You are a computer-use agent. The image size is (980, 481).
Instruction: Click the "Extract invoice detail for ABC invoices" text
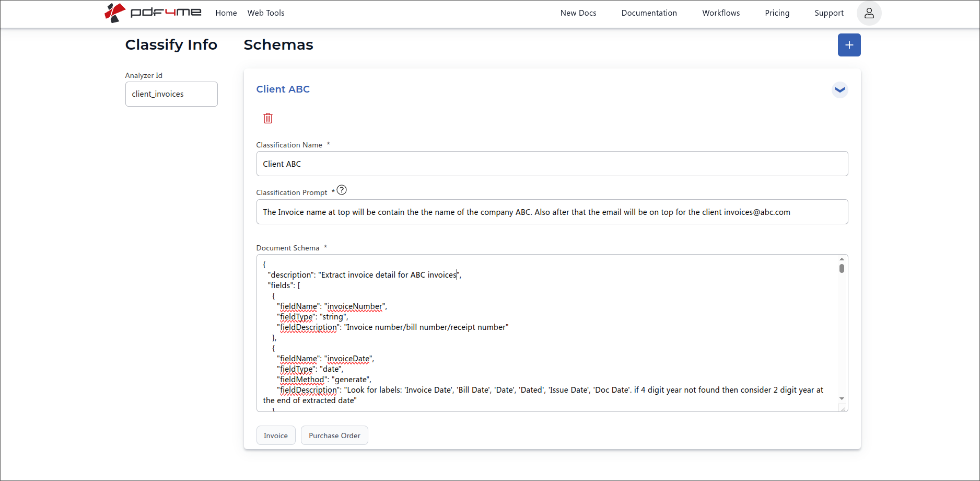click(x=389, y=275)
